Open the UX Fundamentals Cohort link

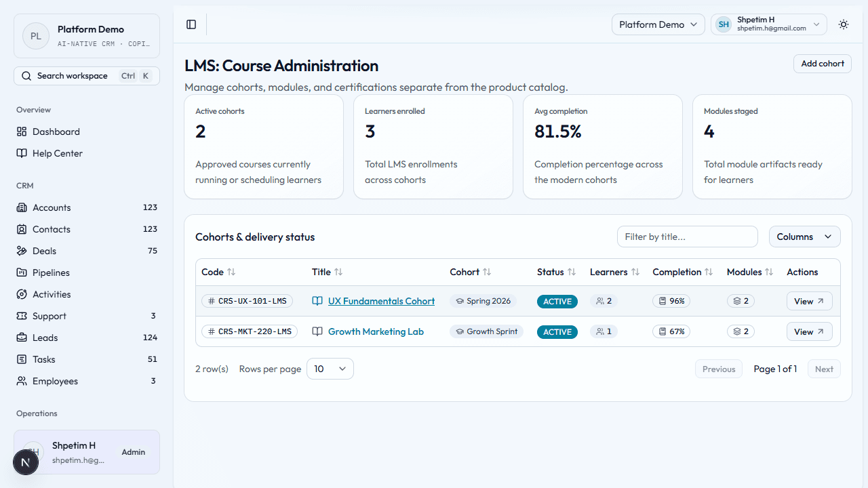coord(381,301)
